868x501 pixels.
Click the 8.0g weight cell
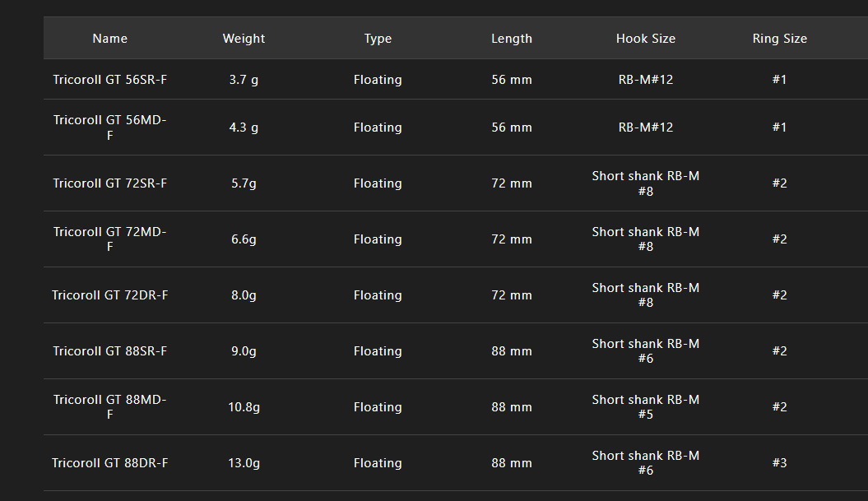click(244, 295)
